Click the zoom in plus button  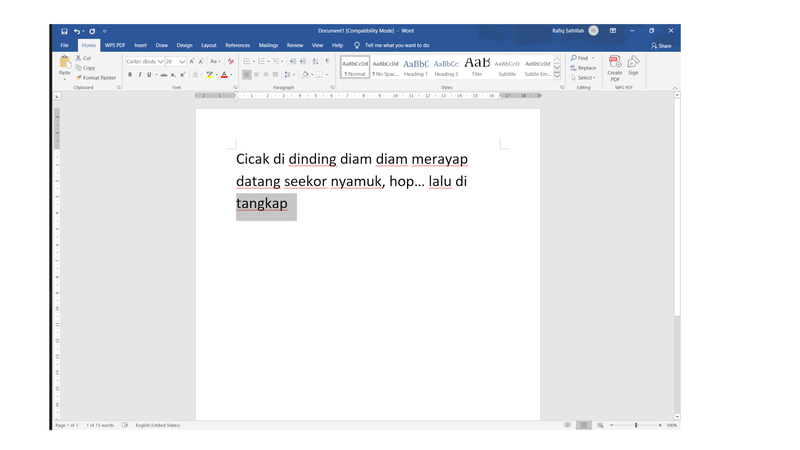(660, 425)
